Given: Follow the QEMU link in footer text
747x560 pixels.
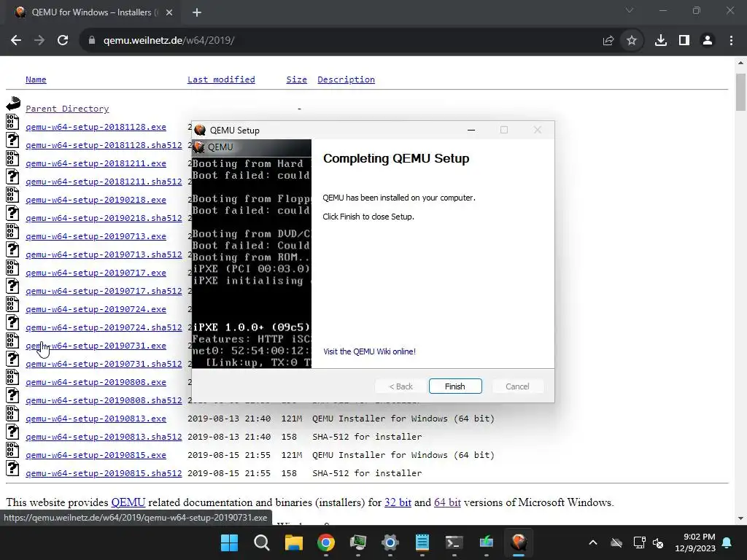Looking at the screenshot, I should point(128,502).
